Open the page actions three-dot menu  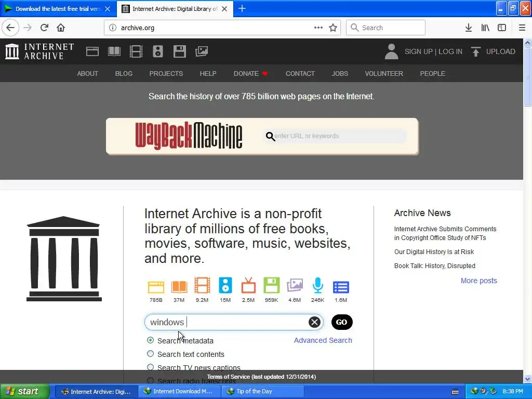click(x=318, y=28)
